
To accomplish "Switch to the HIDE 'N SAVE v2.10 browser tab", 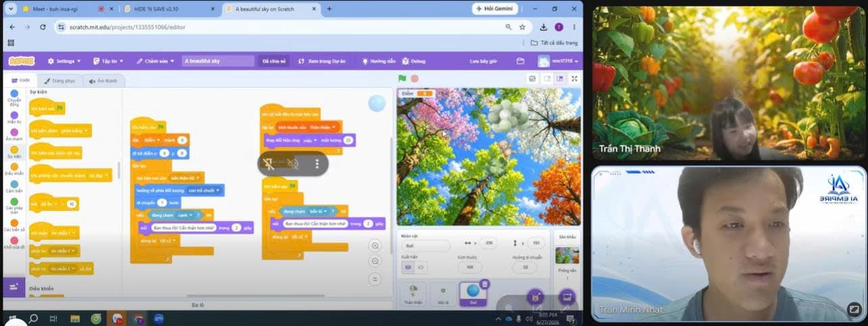I will (x=169, y=9).
